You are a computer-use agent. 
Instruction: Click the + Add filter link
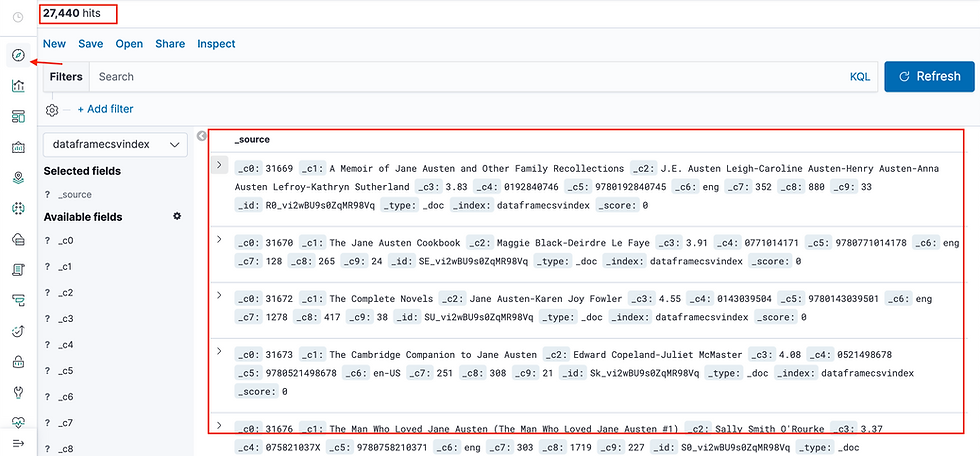[x=105, y=109]
